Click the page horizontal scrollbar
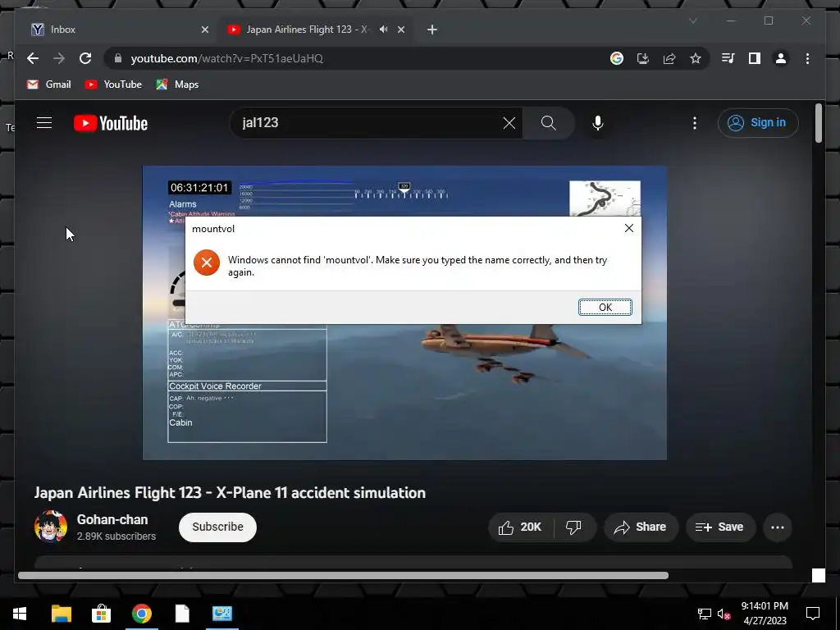Image resolution: width=840 pixels, height=630 pixels. coord(343,575)
